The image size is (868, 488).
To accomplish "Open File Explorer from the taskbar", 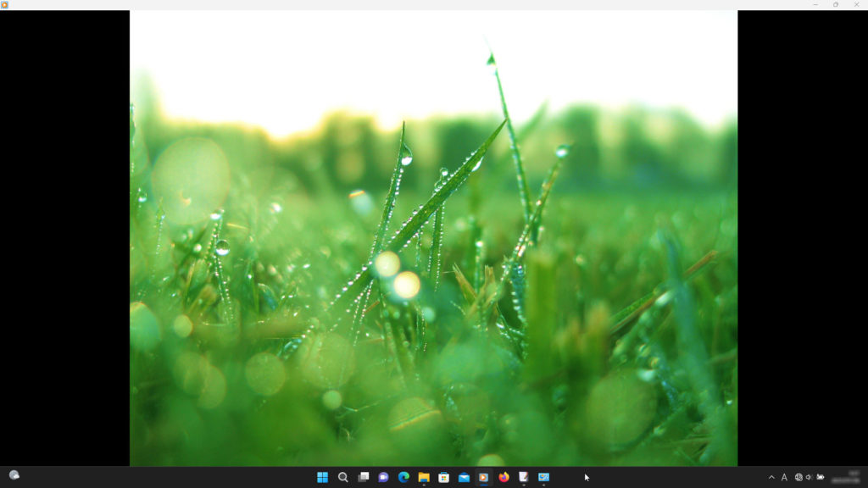I will [423, 477].
